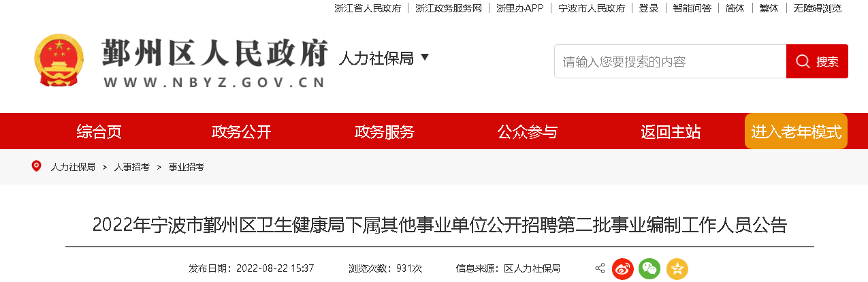Viewport: 868px width, 282px height.
Task: Open 人事招考 breadcrumb link
Action: 132,167
